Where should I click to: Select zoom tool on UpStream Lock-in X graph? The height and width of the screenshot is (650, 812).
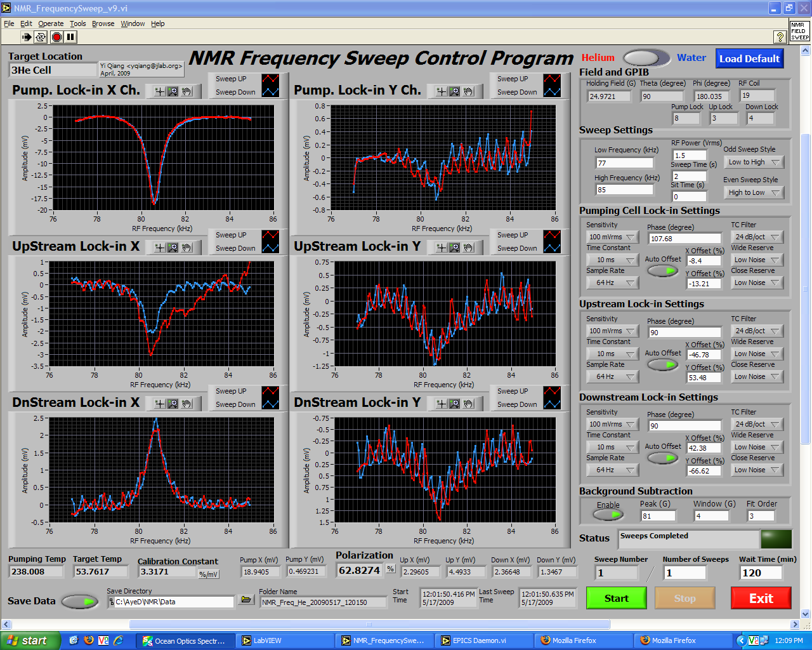click(173, 248)
